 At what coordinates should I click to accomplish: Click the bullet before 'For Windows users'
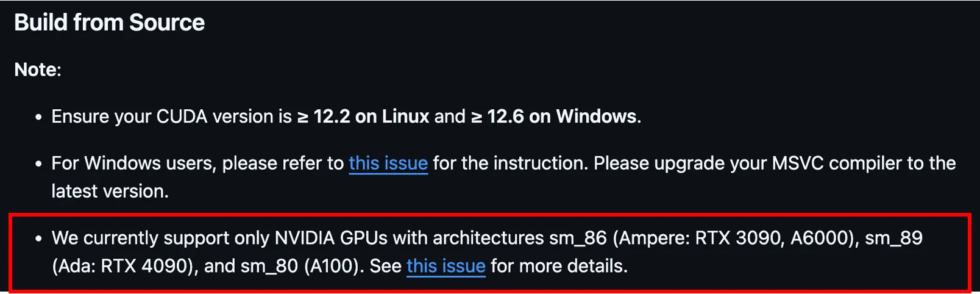pyautogui.click(x=38, y=164)
